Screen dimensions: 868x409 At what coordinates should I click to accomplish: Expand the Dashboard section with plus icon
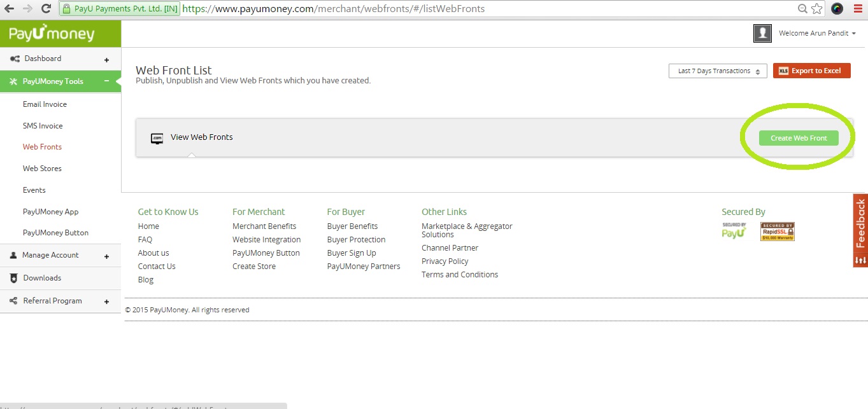pos(106,60)
